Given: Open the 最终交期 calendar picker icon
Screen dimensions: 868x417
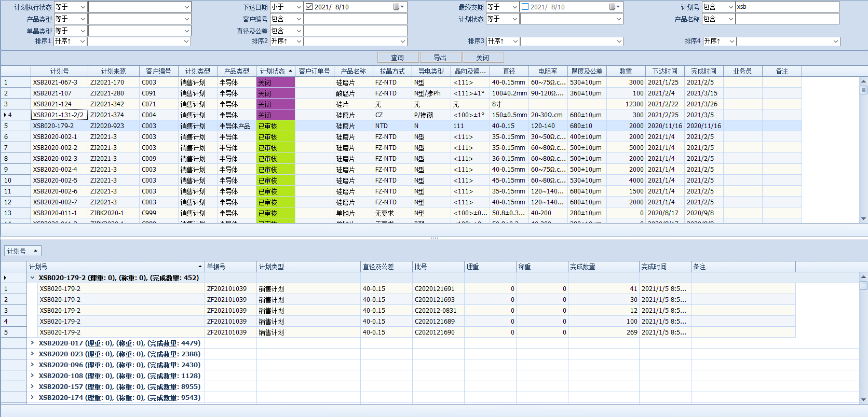Looking at the screenshot, I should pyautogui.click(x=615, y=7).
